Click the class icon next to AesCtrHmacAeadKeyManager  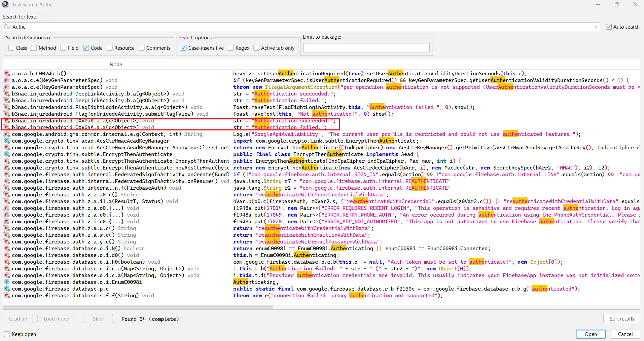click(7, 141)
